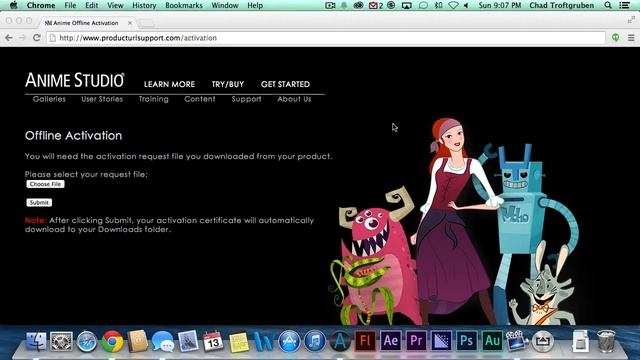This screenshot has height=360, width=640.
Task: Open the View menu
Action: (115, 5)
